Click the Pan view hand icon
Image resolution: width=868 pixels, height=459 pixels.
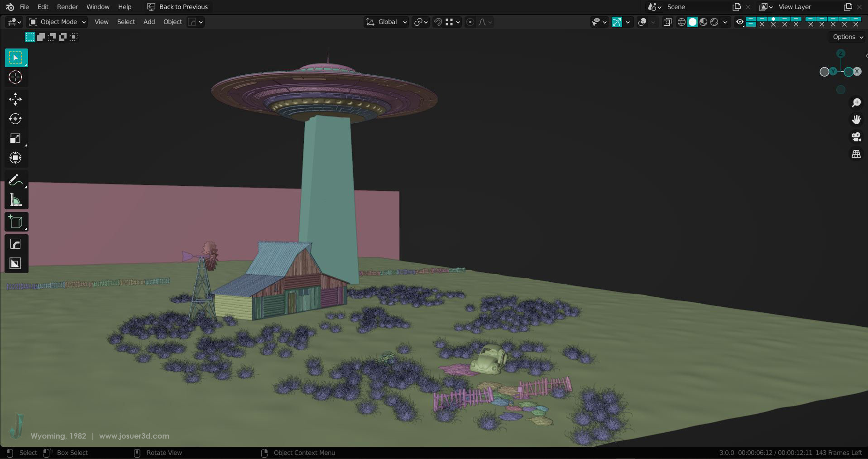pos(856,120)
